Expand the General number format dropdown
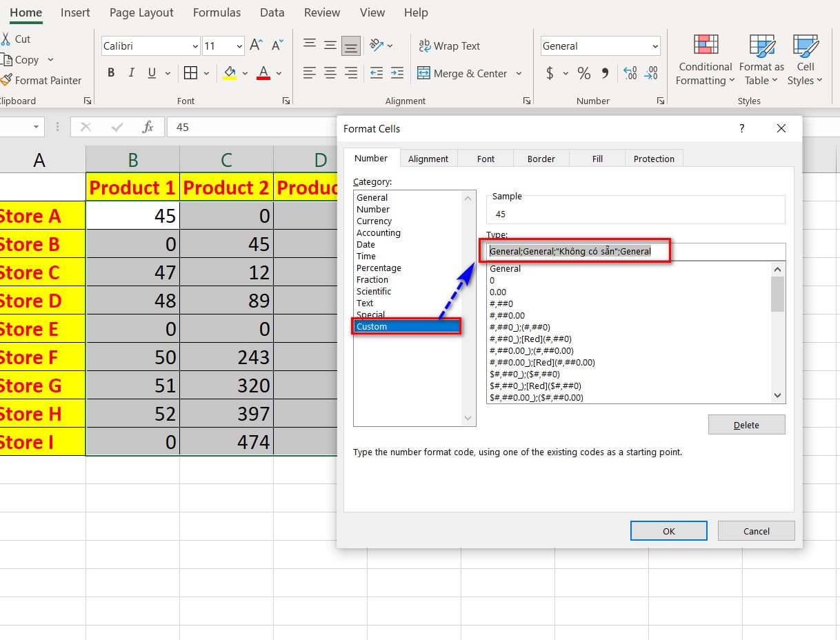This screenshot has width=840, height=640. click(x=654, y=46)
